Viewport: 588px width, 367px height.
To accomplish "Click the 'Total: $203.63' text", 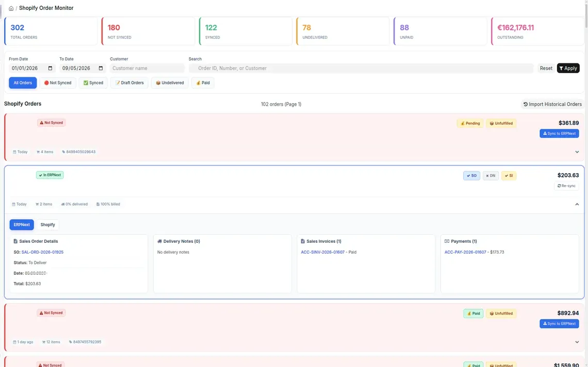I will click(x=27, y=284).
